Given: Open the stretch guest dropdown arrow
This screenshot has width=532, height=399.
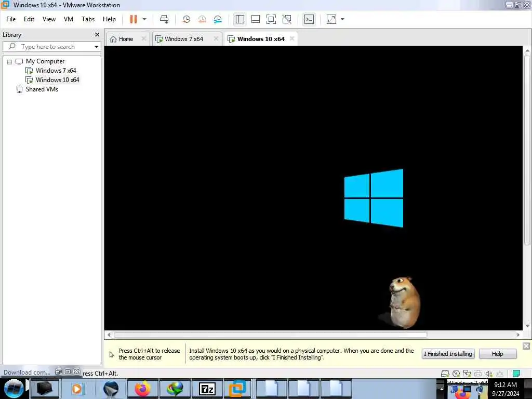Looking at the screenshot, I should click(342, 19).
